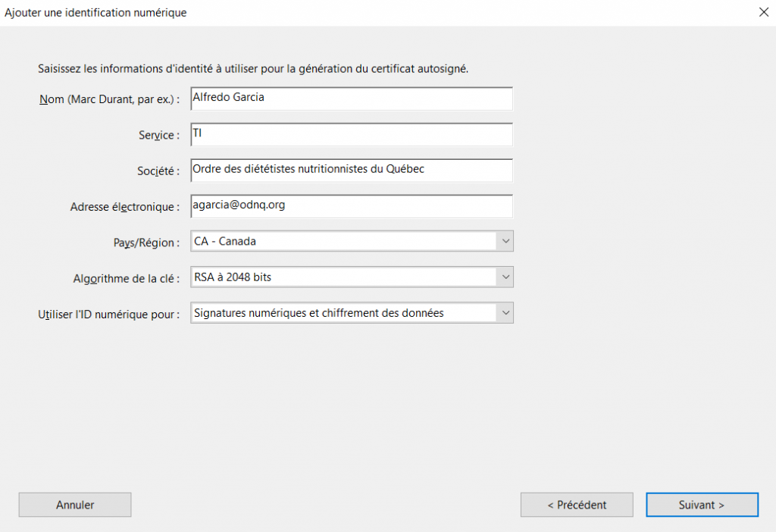Screen dimensions: 776x532
Task: Proceed with the Suivant button
Action: [702, 505]
